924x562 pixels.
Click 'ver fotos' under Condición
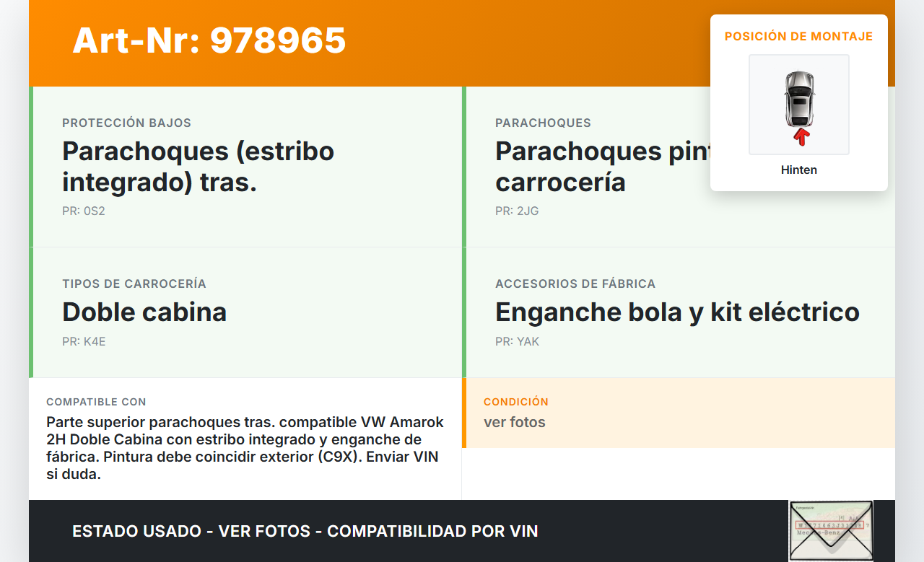515,422
